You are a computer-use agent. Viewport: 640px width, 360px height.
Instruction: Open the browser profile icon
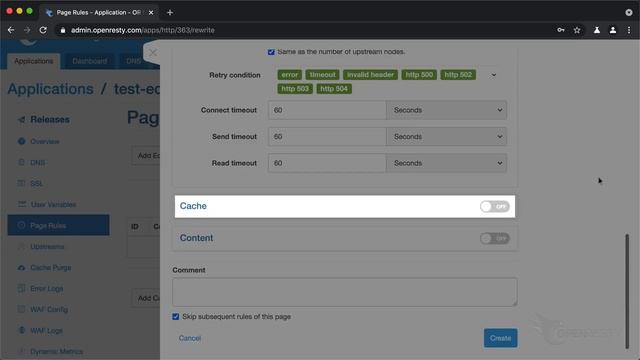(x=613, y=30)
